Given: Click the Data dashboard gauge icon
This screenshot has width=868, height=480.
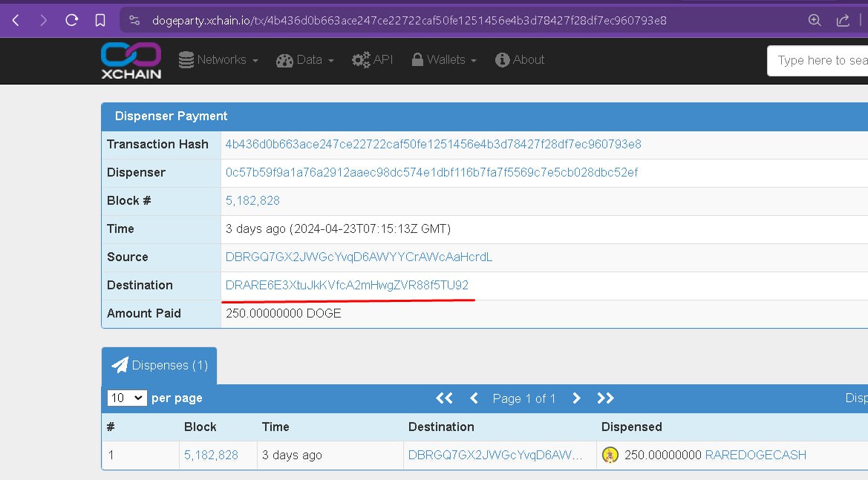Looking at the screenshot, I should pos(284,60).
